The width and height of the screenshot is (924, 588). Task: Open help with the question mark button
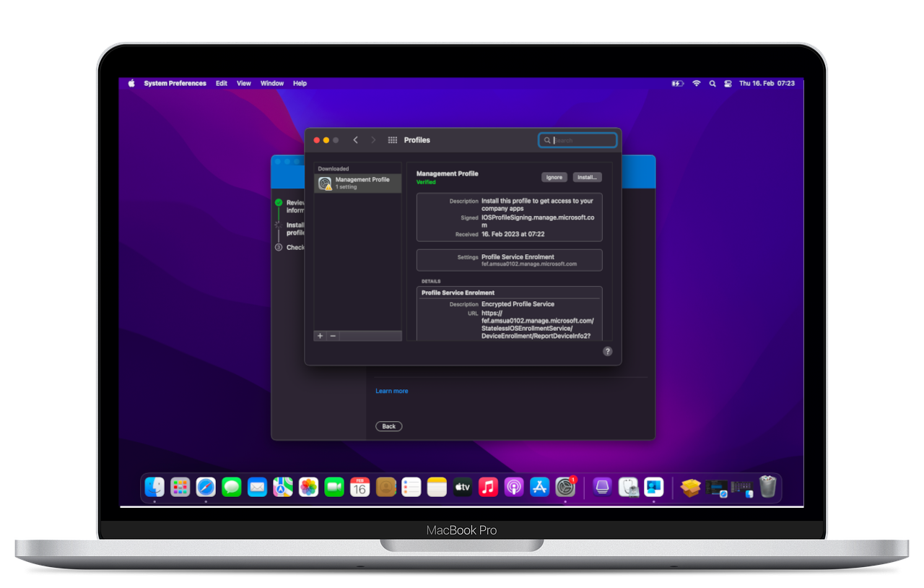(607, 351)
